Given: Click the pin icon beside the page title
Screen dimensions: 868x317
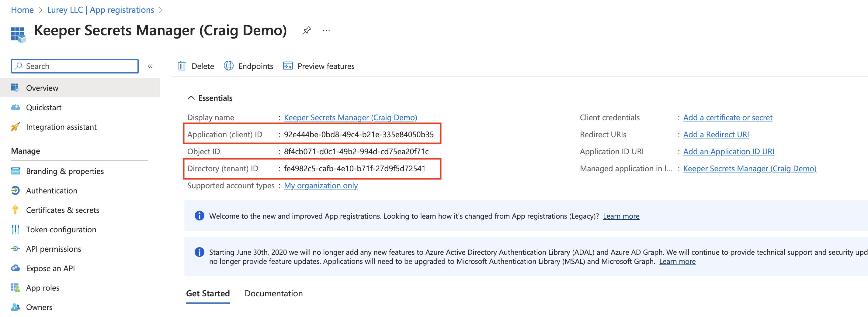Looking at the screenshot, I should (306, 31).
